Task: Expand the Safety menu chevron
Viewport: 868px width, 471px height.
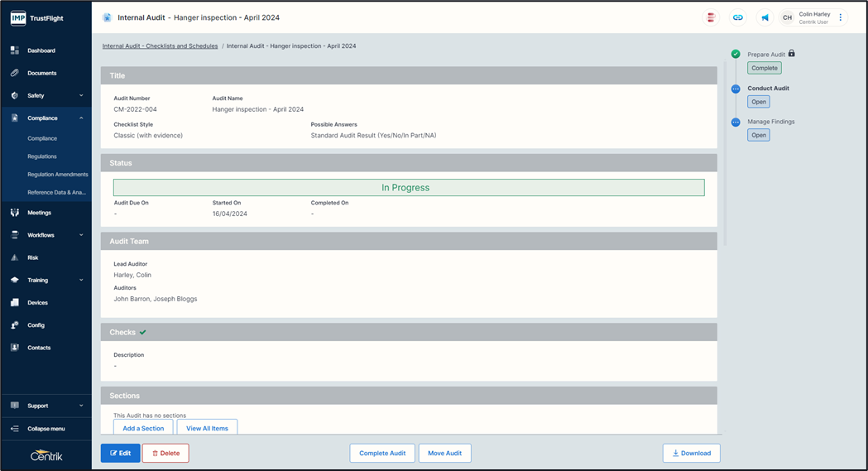Action: click(x=81, y=96)
